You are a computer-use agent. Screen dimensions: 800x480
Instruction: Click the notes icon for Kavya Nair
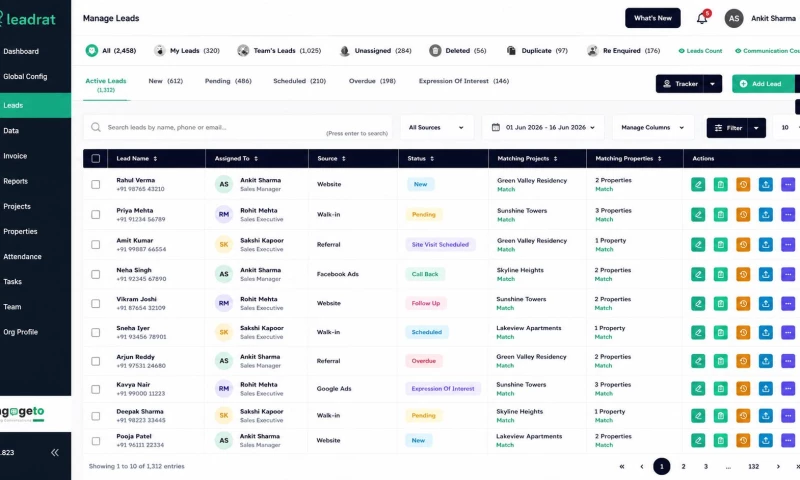(x=720, y=389)
